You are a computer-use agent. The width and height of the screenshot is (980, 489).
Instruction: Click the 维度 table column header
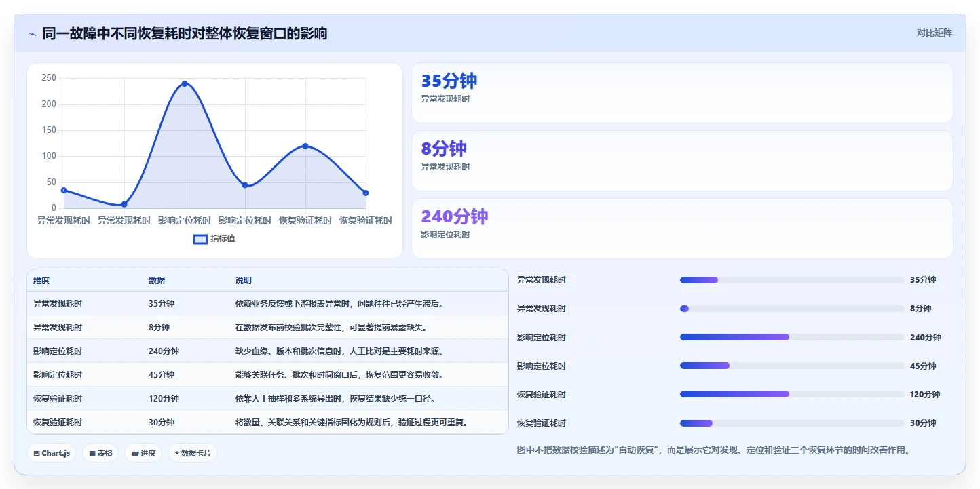[x=41, y=281]
